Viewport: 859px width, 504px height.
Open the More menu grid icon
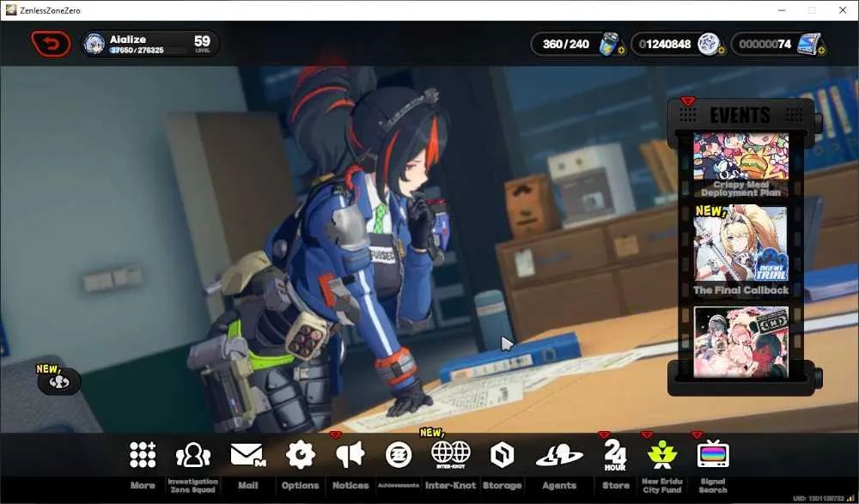(x=143, y=455)
